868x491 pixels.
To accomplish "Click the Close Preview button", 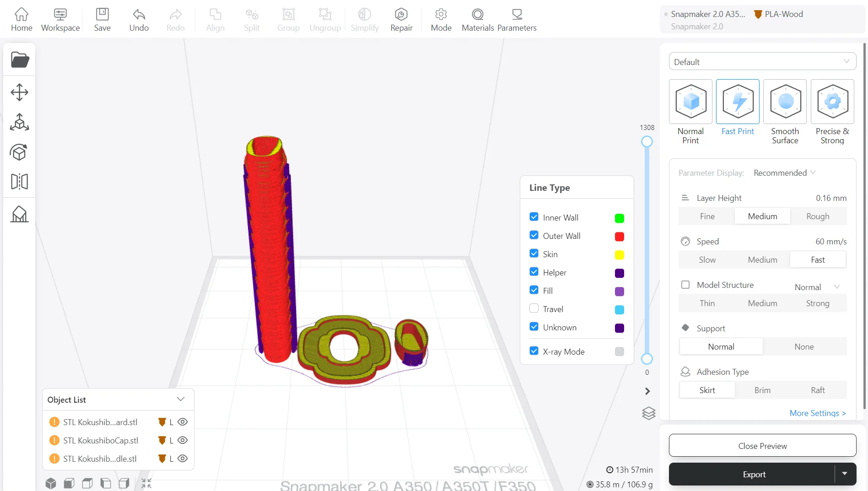I will tap(762, 446).
